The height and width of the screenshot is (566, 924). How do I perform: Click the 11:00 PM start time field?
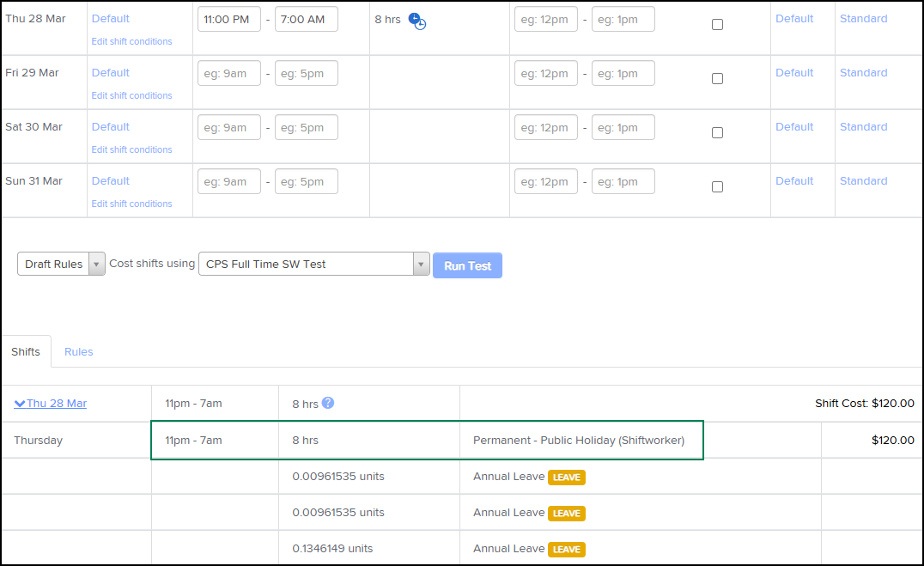click(x=229, y=20)
